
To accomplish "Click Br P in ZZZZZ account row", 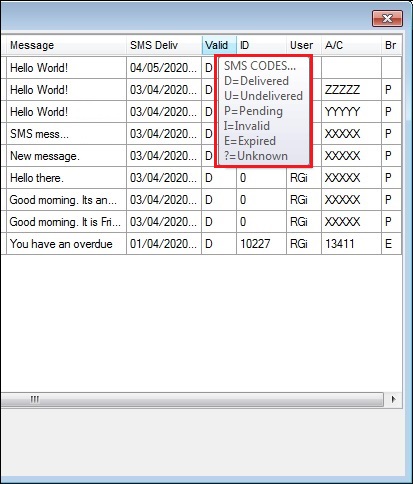I will tap(391, 90).
